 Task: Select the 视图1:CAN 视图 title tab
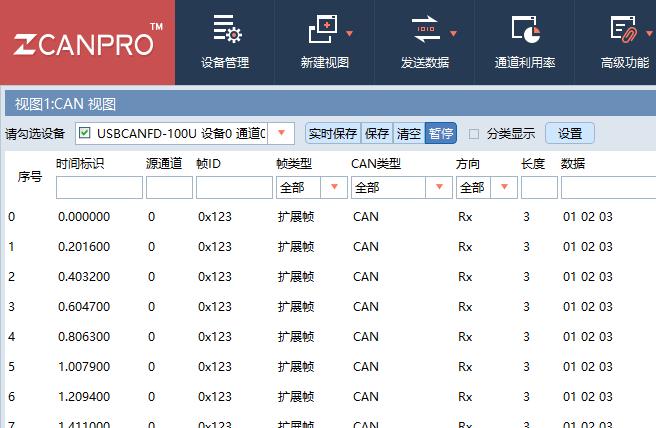pos(65,104)
